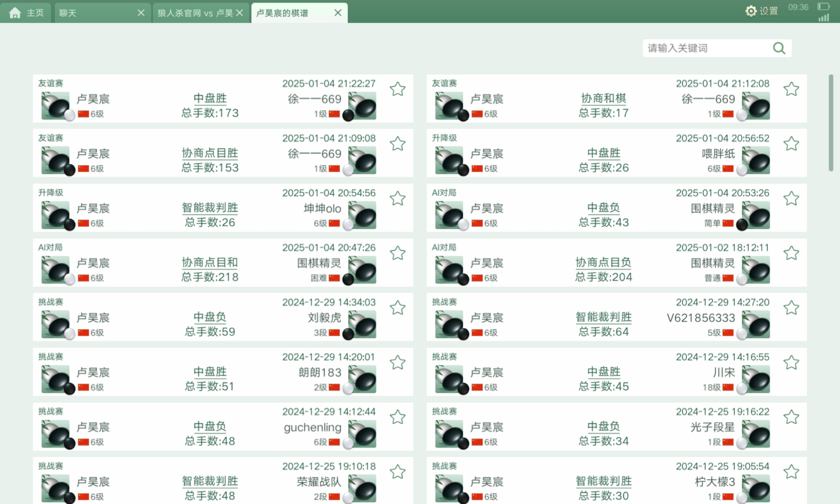The width and height of the screenshot is (840, 504).
Task: Open the 协商点目胜 result link
Action: [210, 153]
